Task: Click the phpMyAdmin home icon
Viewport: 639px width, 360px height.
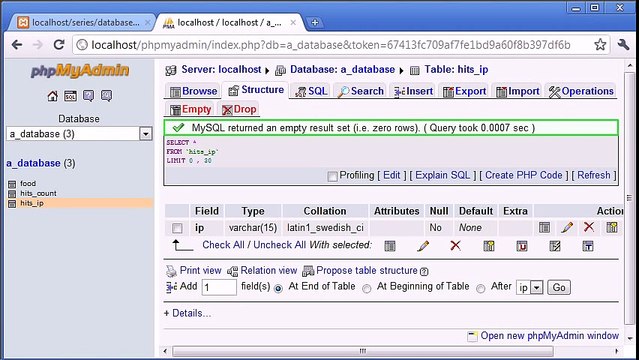Action: click(53, 96)
